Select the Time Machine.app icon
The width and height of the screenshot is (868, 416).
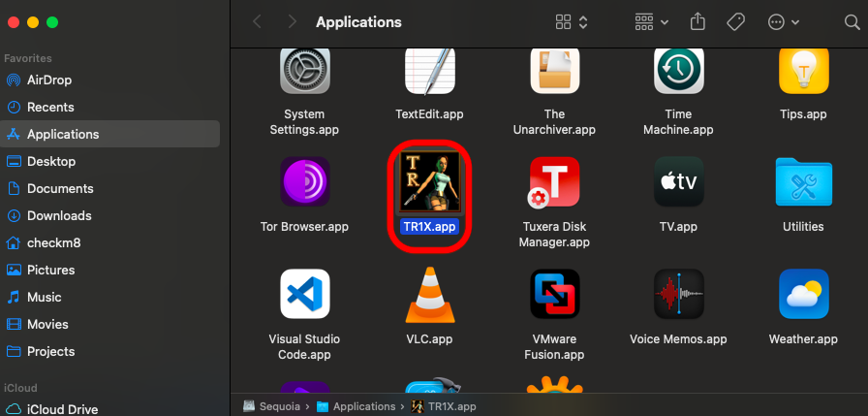(678, 69)
